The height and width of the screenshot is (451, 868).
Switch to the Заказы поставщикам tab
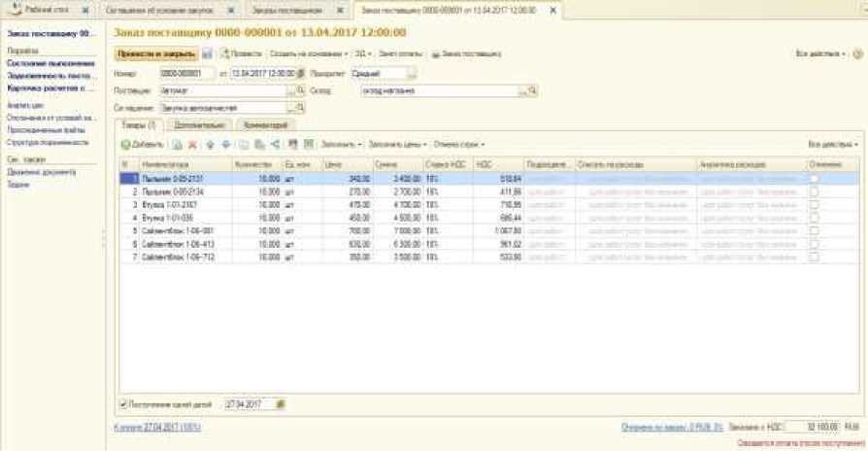286,10
